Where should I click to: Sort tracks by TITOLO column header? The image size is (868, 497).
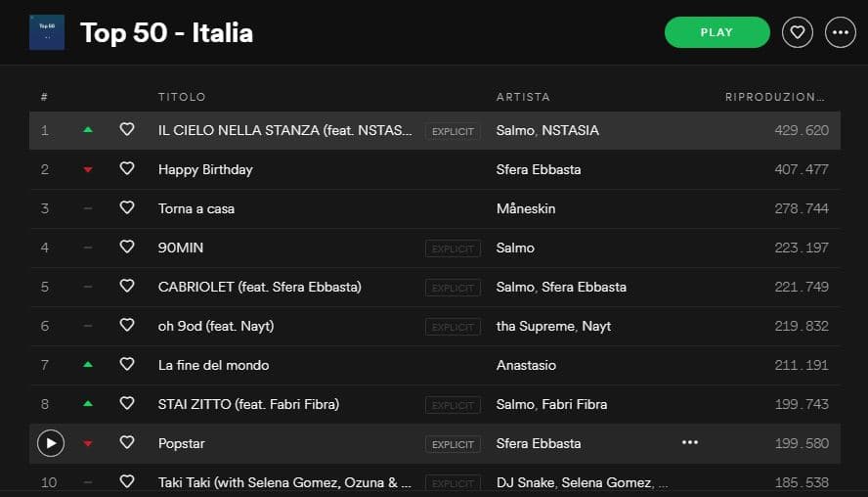click(x=182, y=97)
